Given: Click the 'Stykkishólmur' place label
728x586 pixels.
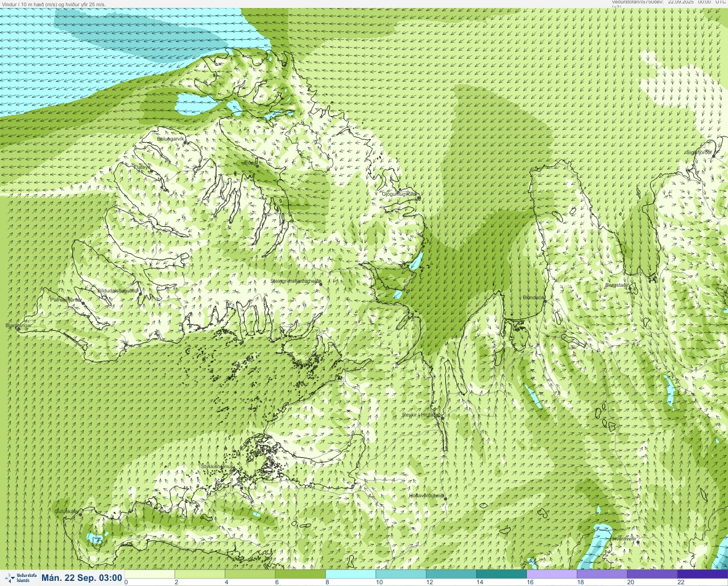Looking at the screenshot, I should click(217, 467).
